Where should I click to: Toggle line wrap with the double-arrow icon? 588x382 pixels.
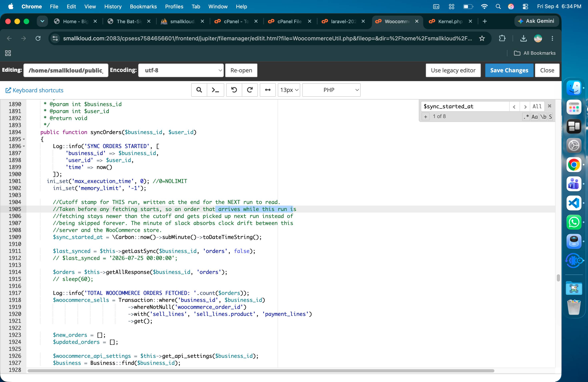point(268,90)
